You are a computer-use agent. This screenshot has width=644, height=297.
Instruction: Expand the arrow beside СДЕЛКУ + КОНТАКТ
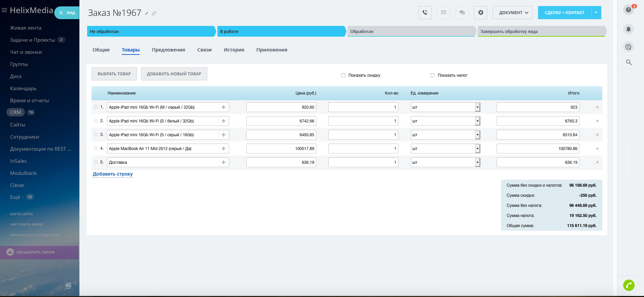[596, 13]
